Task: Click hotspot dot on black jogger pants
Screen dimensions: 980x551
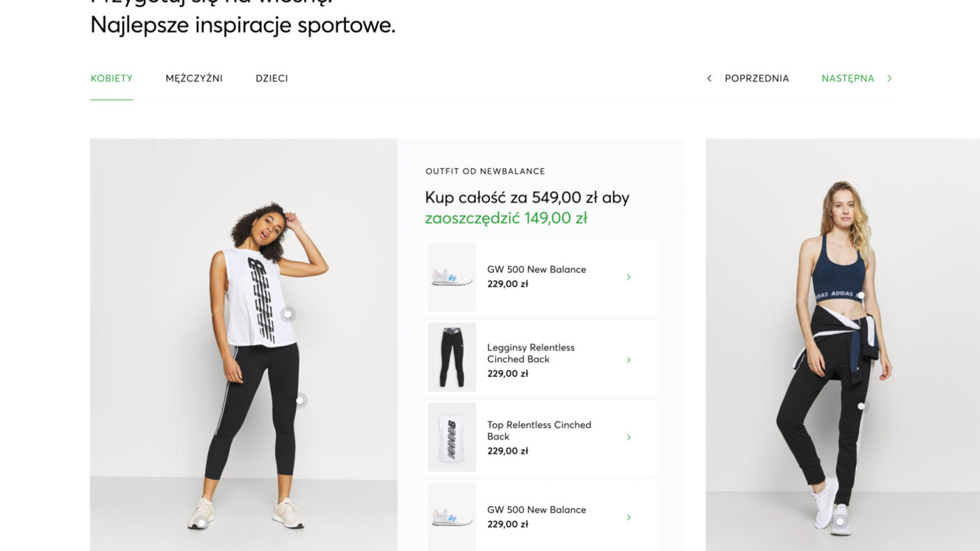Action: point(861,406)
